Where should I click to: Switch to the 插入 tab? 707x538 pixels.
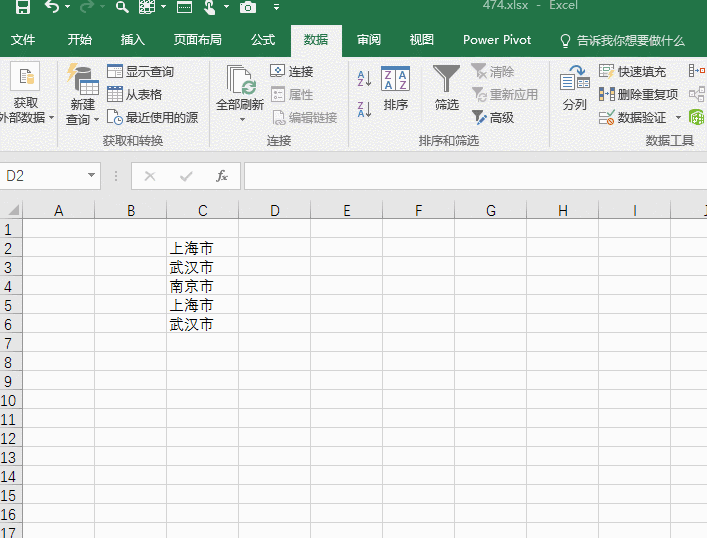[x=132, y=40]
